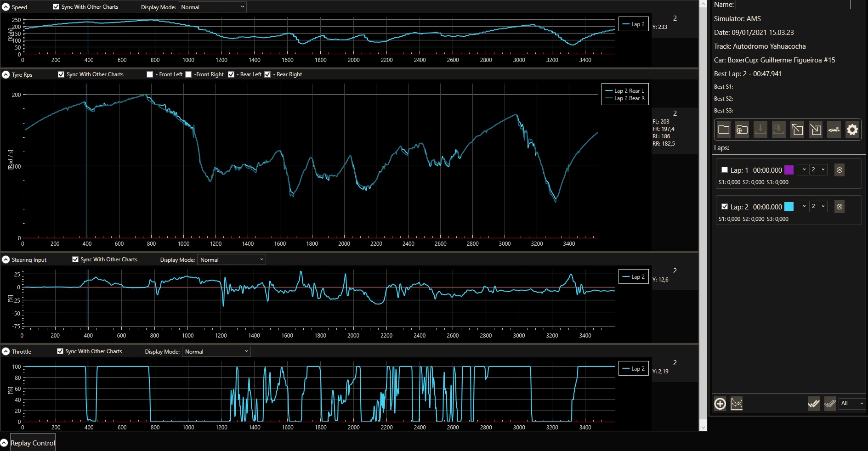
Task: Click the FL: 203 tyre readout
Action: (661, 122)
